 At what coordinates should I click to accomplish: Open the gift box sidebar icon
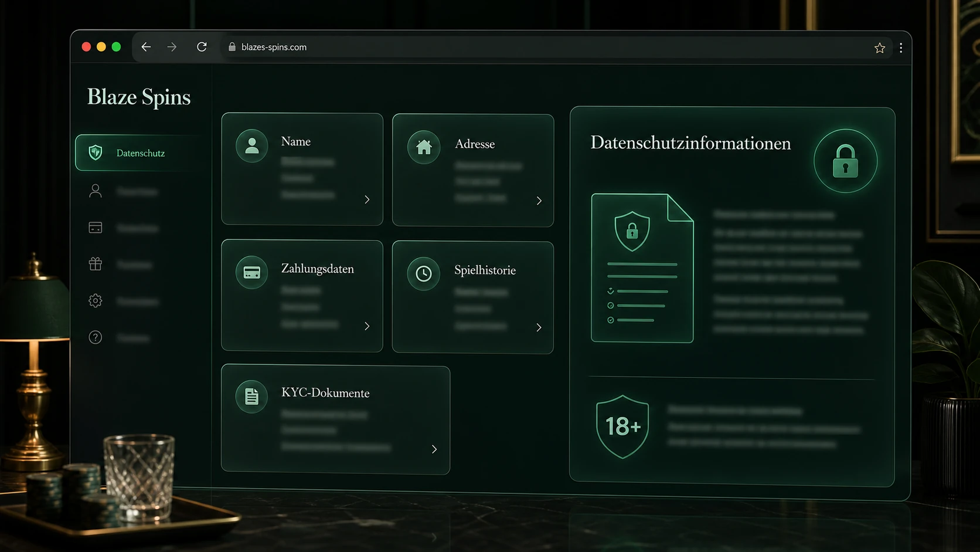[96, 264]
